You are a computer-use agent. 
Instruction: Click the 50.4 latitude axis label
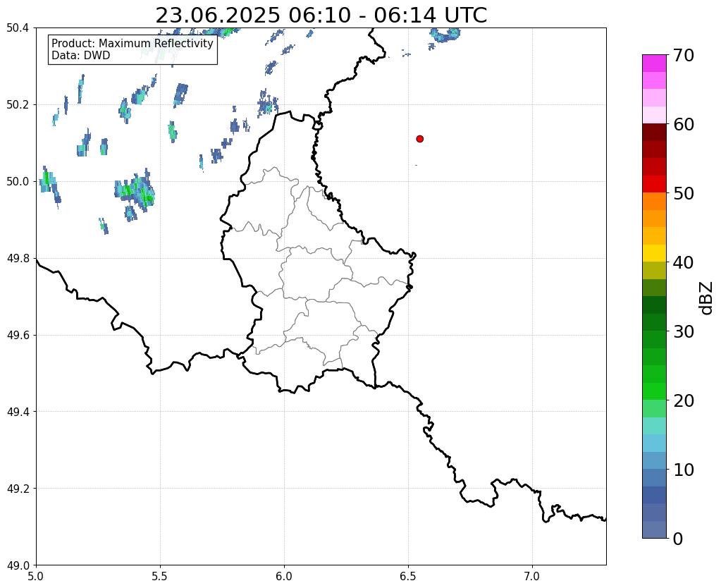18,28
